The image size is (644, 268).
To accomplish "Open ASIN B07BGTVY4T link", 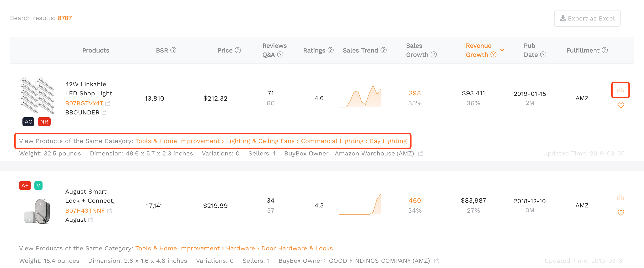I will (x=84, y=103).
